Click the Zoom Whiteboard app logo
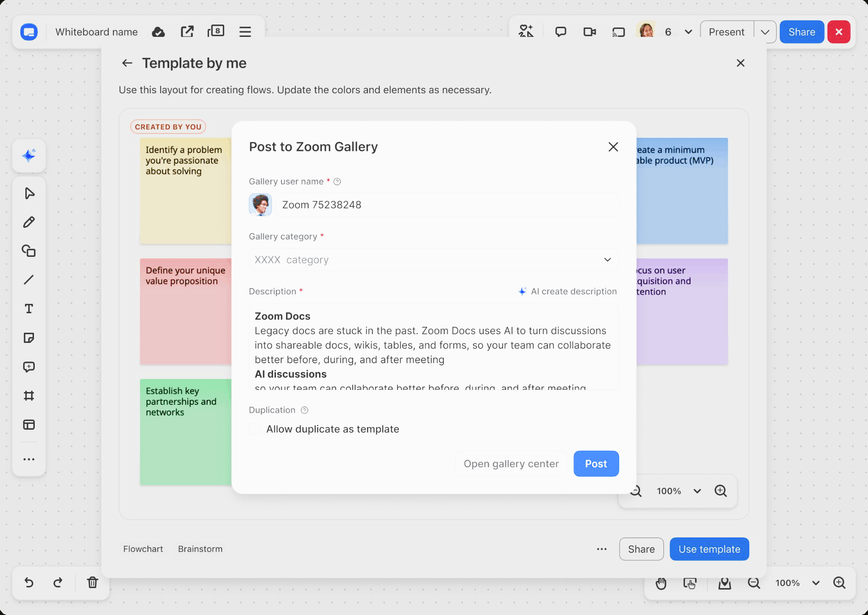Image resolution: width=868 pixels, height=615 pixels. point(29,32)
